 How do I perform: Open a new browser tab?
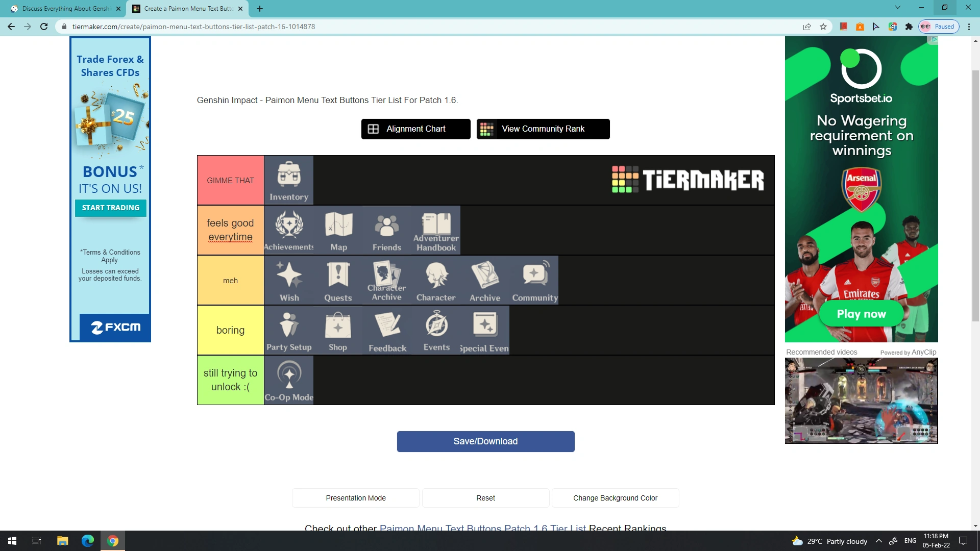pyautogui.click(x=260, y=9)
